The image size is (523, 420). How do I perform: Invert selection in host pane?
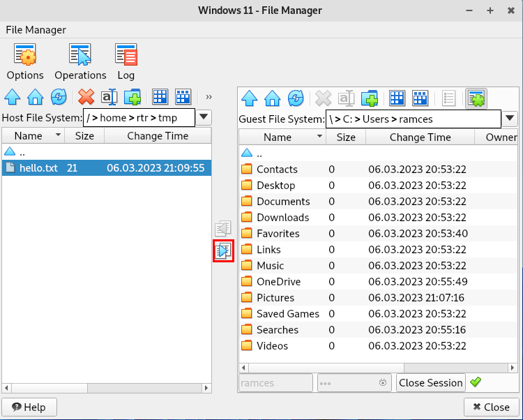183,97
